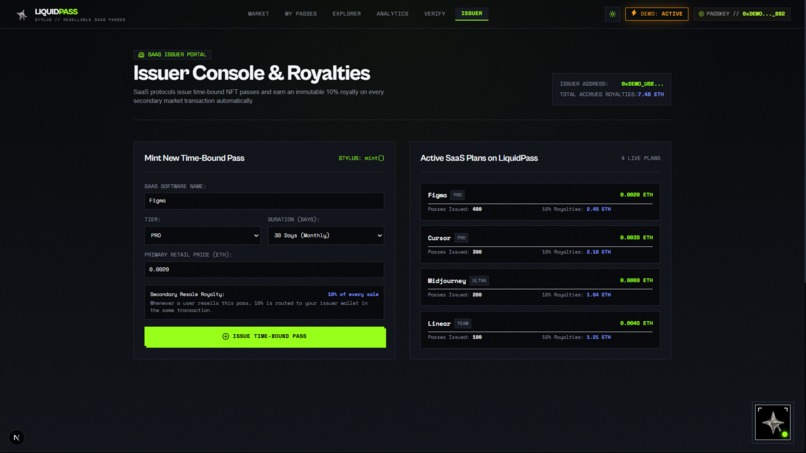Screen dimensions: 806x453
Task: Click the Figma 0.0020 ETH price
Action: tap(636, 195)
